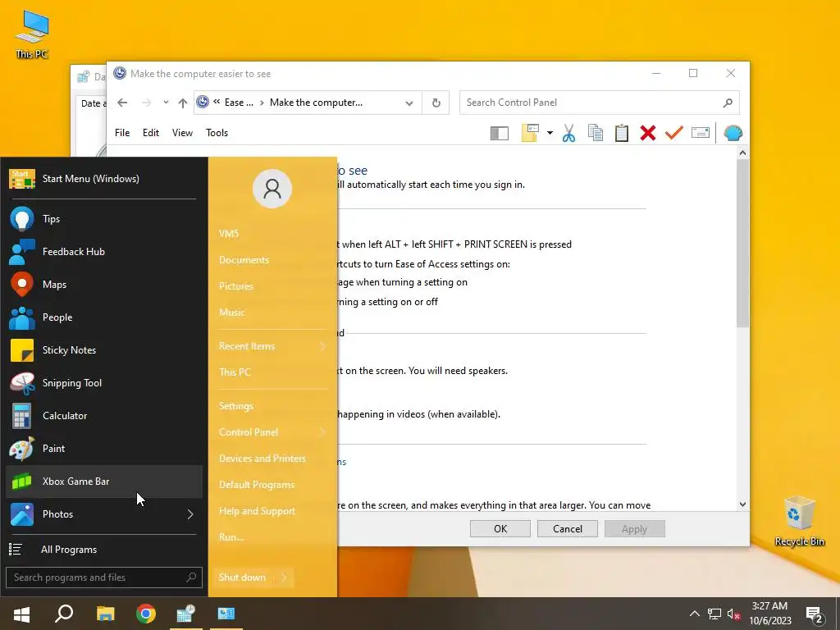Open Devices and Printers
840x630 pixels.
262,459
